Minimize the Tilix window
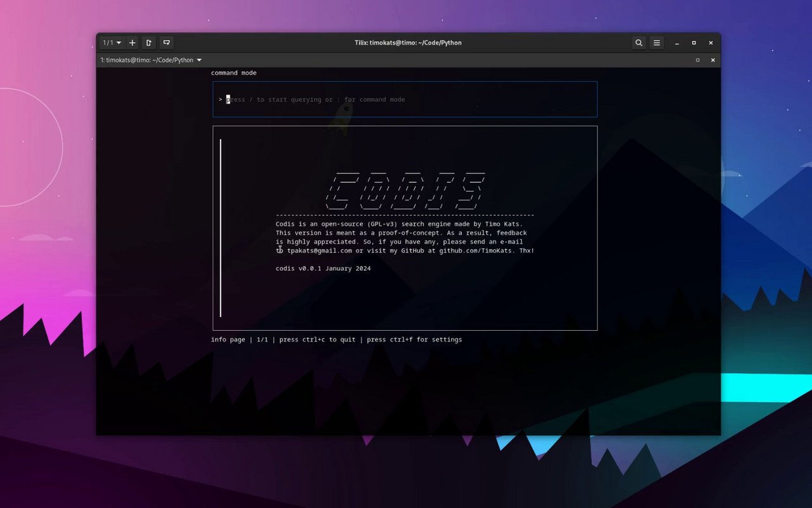Screen dimensions: 812x508 tap(677, 43)
